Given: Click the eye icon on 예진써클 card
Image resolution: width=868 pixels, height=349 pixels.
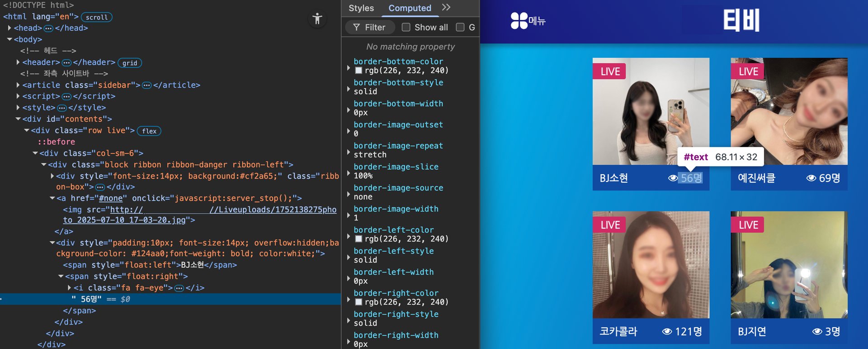Looking at the screenshot, I should coord(811,178).
